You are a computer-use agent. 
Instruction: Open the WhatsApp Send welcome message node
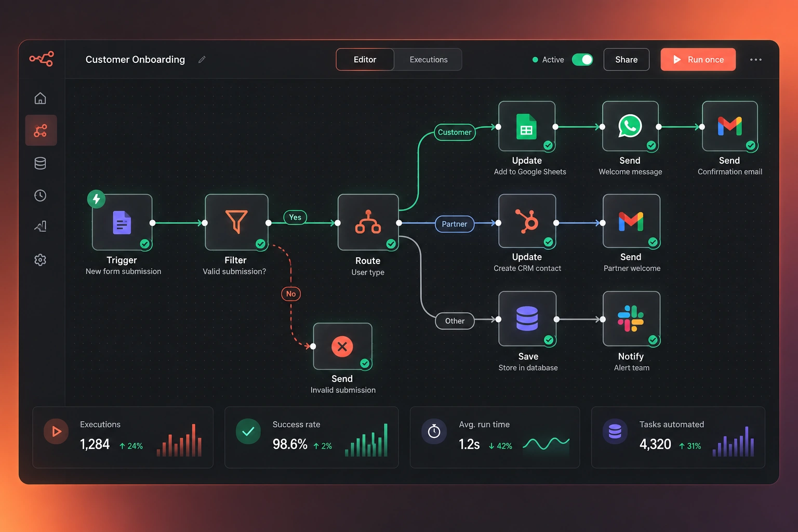pyautogui.click(x=630, y=127)
